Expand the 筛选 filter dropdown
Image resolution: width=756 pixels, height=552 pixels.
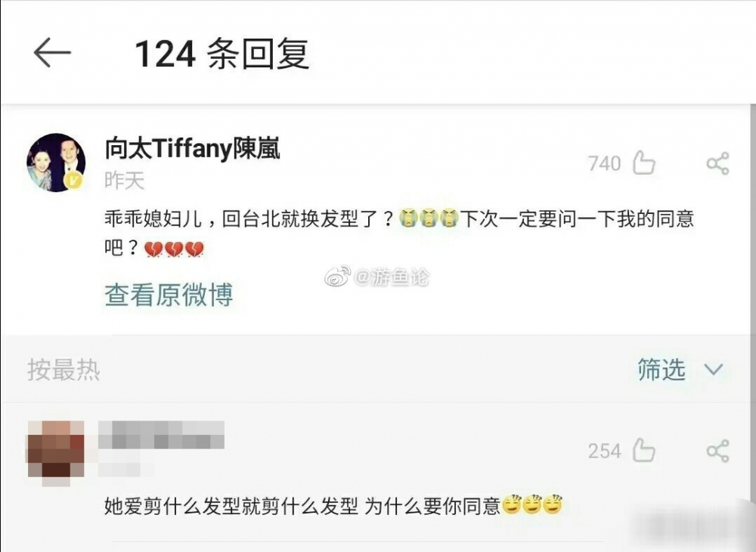681,370
